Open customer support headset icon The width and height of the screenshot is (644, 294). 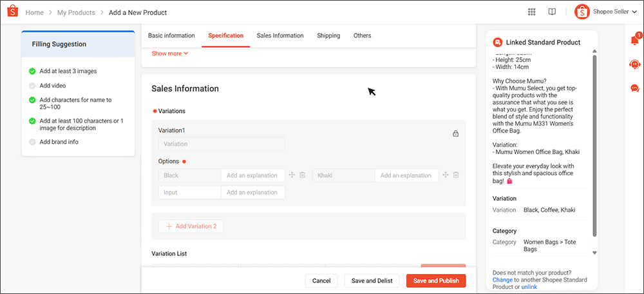(x=634, y=64)
